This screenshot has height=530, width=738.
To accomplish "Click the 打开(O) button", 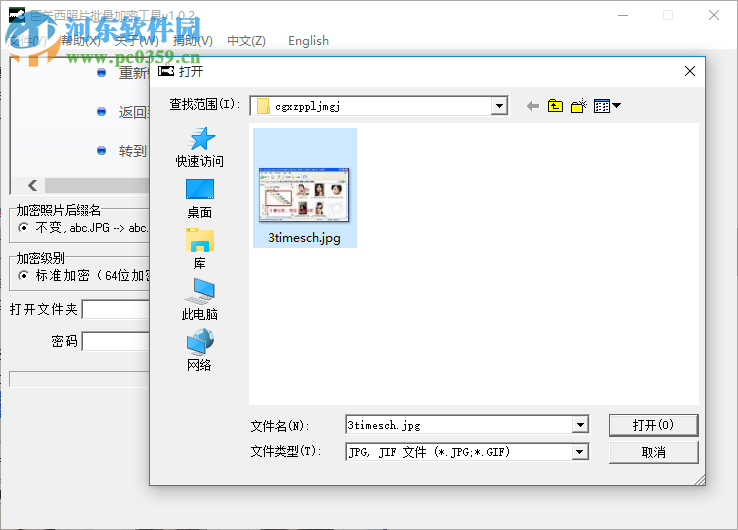I will point(653,425).
